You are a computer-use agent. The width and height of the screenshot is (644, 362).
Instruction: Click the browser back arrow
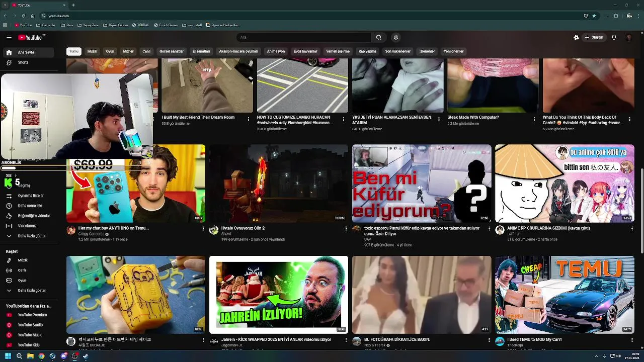[5, 16]
